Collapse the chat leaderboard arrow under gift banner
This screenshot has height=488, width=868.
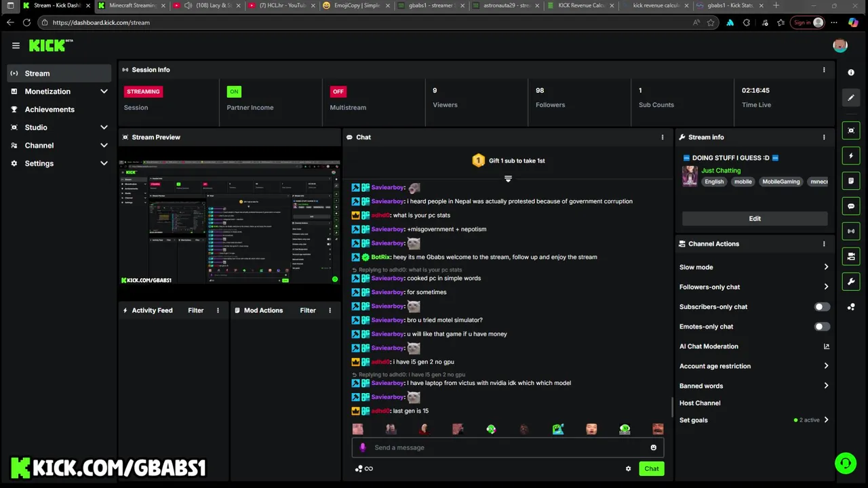pos(508,179)
